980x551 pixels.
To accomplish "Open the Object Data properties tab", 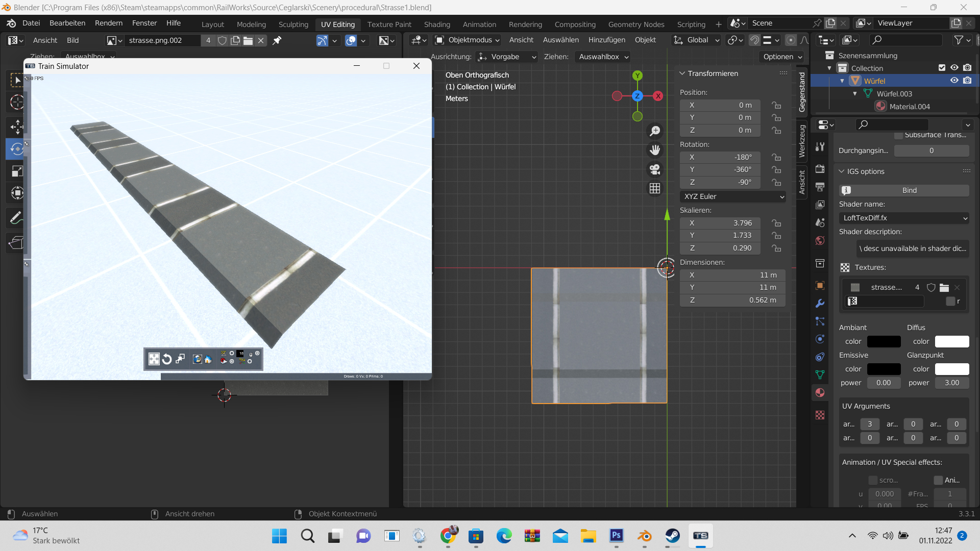I will 820,374.
